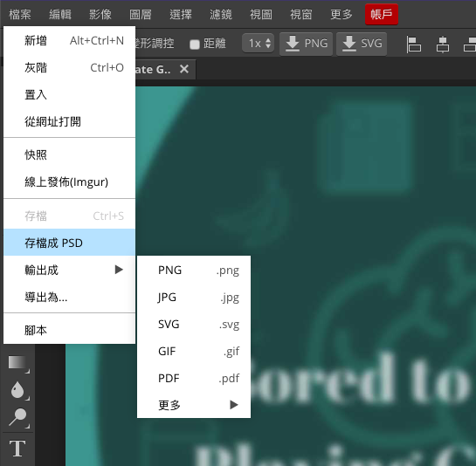
Task: Export as GIF from submenu
Action: tap(194, 351)
